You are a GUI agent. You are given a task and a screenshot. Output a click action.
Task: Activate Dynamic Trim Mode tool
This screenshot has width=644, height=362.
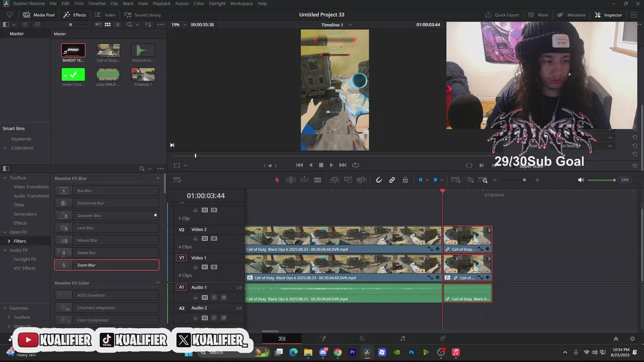(x=304, y=180)
